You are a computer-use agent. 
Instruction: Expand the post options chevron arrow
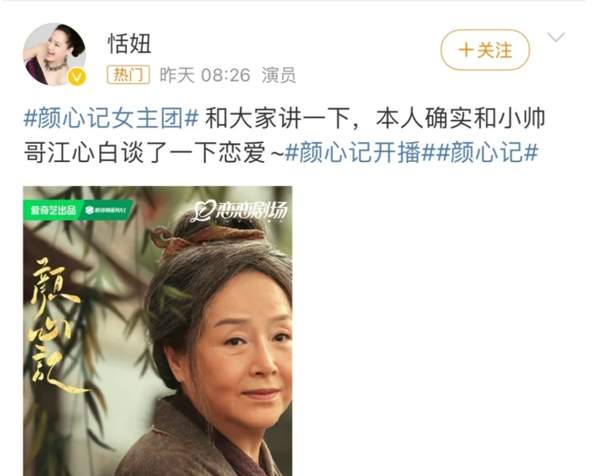(x=556, y=37)
